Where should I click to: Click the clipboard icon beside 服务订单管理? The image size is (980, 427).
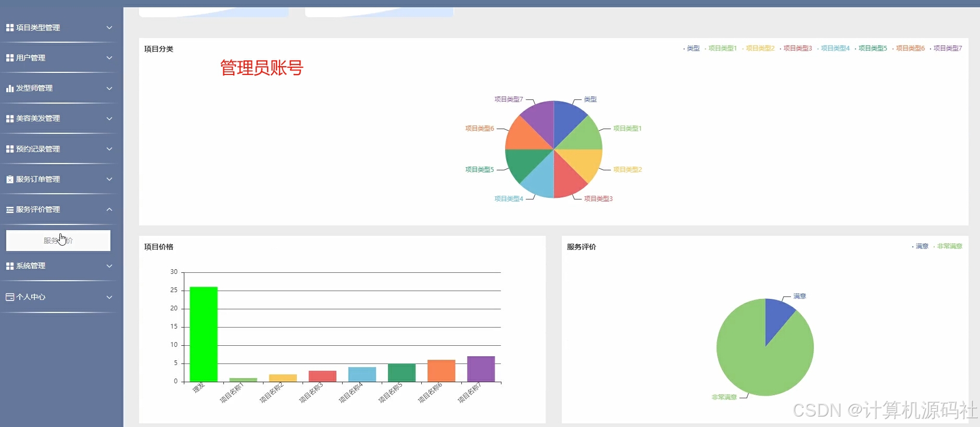pos(10,179)
